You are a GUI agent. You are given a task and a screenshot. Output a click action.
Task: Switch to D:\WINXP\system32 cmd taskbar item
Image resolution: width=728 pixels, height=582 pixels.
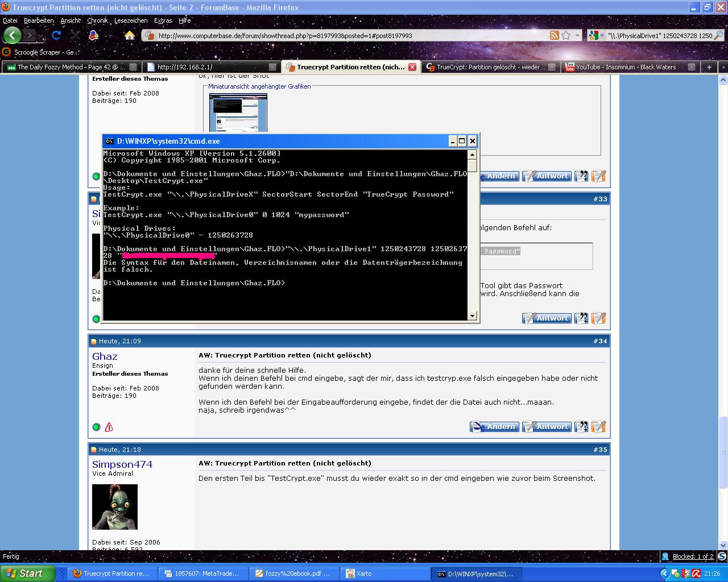tap(475, 573)
